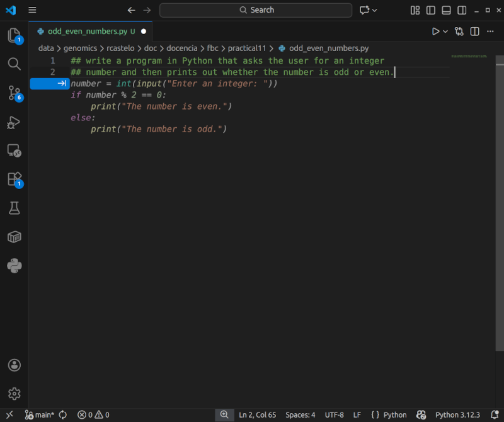Screen dimensions: 504x422
Task: Open the Extensions view
Action: (14, 180)
